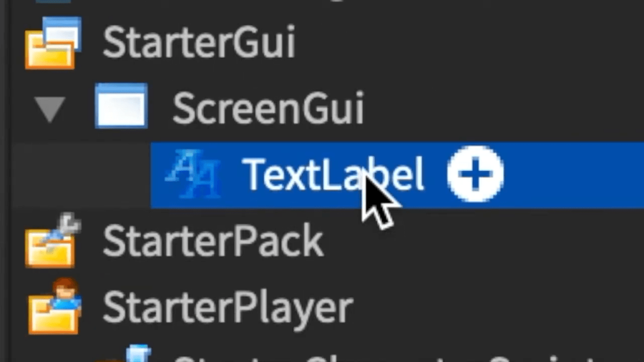Click the StarterGui folder icon
The height and width of the screenshot is (362, 644).
tap(53, 43)
